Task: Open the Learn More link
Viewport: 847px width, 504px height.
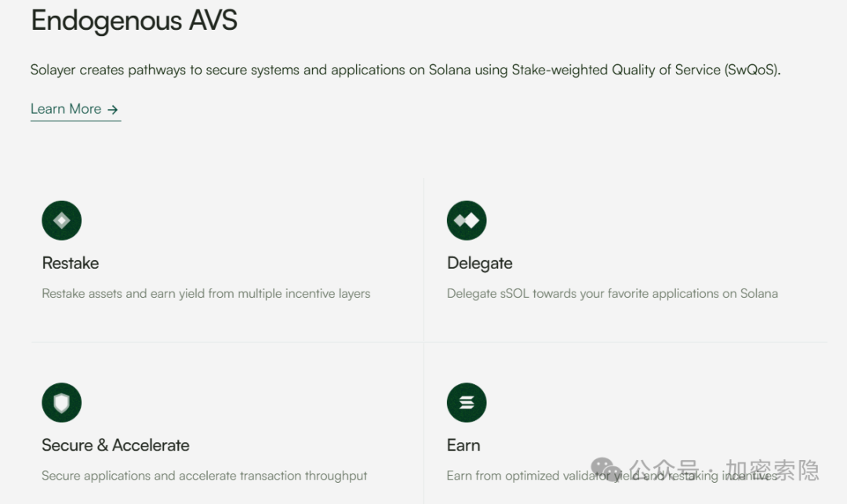Action: coord(67,109)
